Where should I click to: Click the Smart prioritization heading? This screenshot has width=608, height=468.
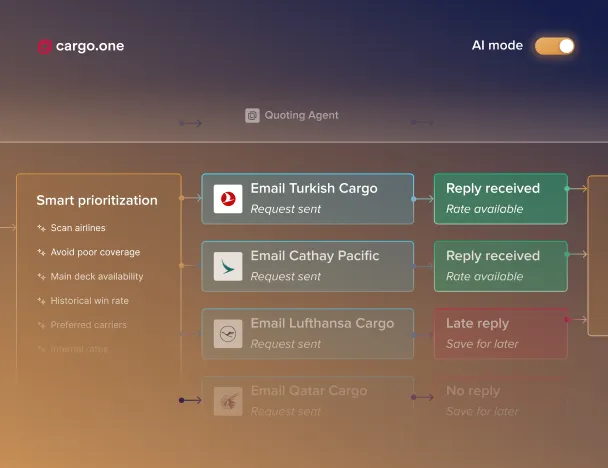[97, 200]
